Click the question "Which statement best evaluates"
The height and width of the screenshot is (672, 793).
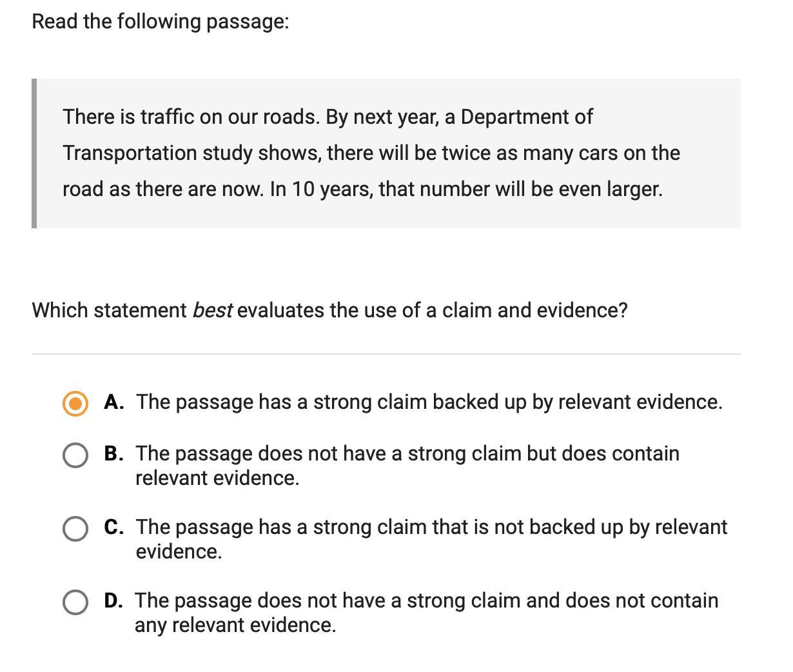[329, 311]
